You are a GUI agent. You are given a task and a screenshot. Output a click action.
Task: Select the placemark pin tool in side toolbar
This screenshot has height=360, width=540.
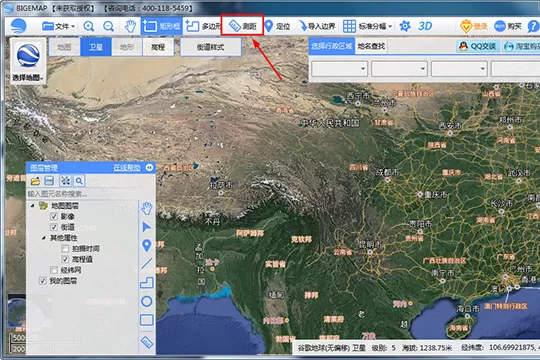point(147,245)
